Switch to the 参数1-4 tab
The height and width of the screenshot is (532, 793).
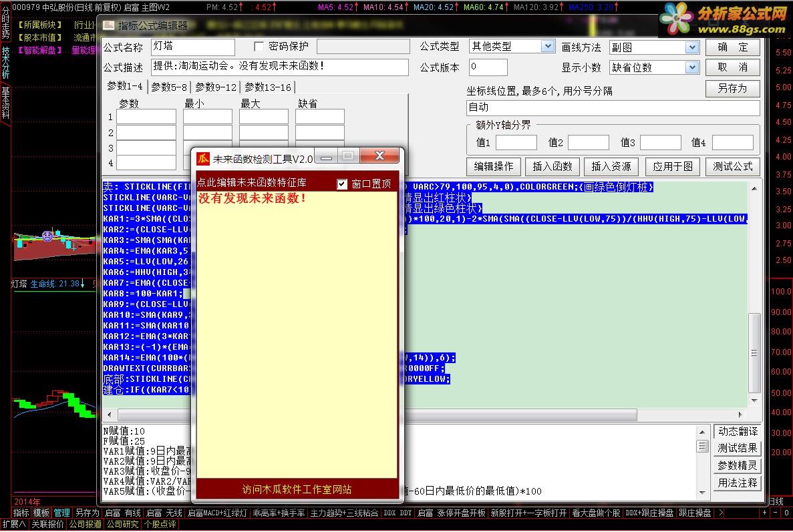click(x=125, y=86)
